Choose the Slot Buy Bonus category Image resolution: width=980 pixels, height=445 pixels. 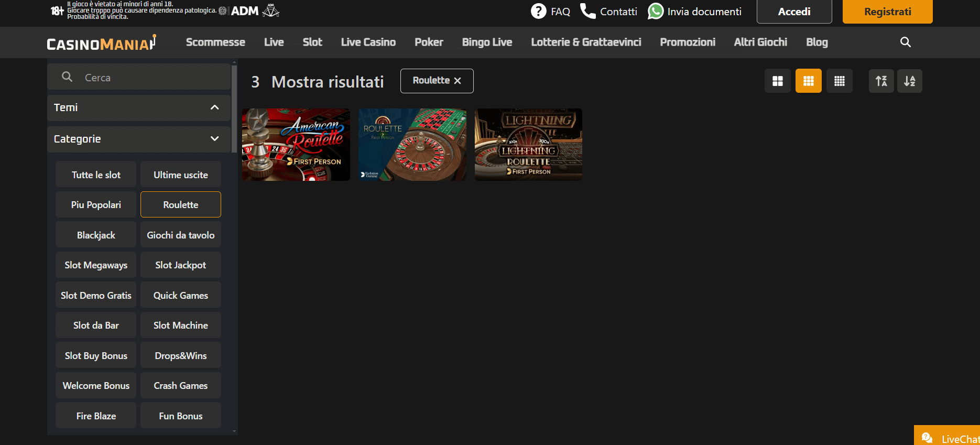point(96,355)
